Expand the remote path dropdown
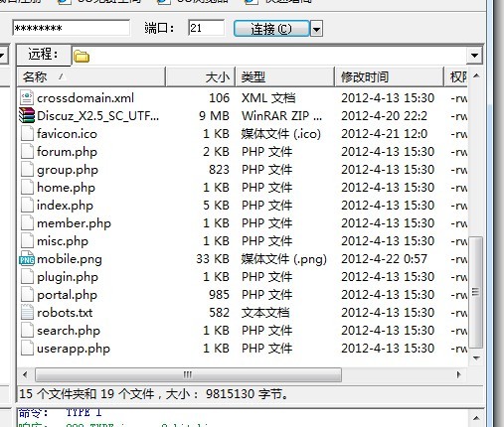This screenshot has height=427, width=504. tap(474, 56)
